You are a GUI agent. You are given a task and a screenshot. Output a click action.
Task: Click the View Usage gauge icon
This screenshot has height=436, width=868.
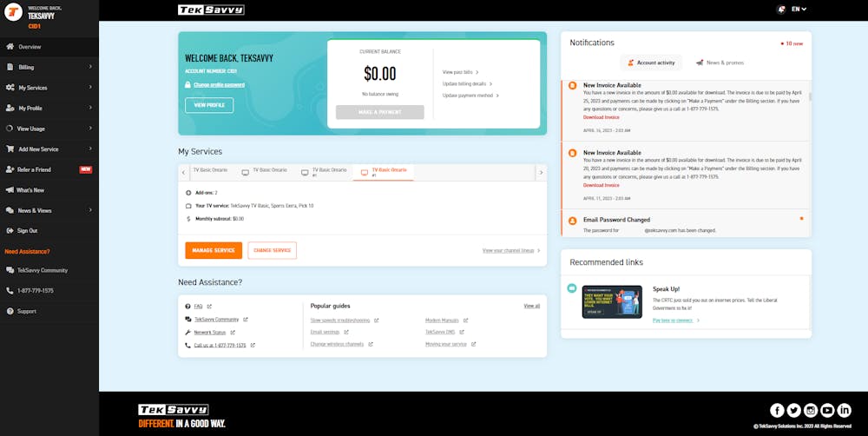point(10,129)
